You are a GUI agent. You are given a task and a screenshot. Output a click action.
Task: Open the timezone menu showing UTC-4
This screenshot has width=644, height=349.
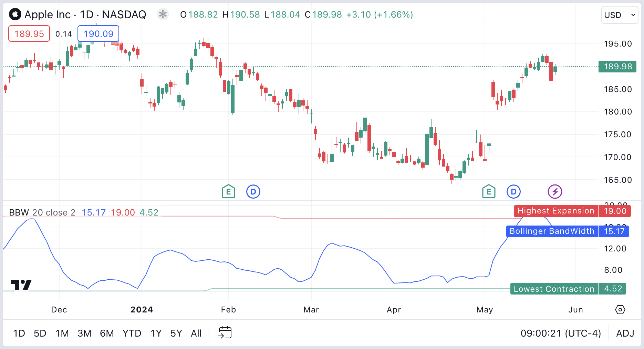(x=561, y=333)
